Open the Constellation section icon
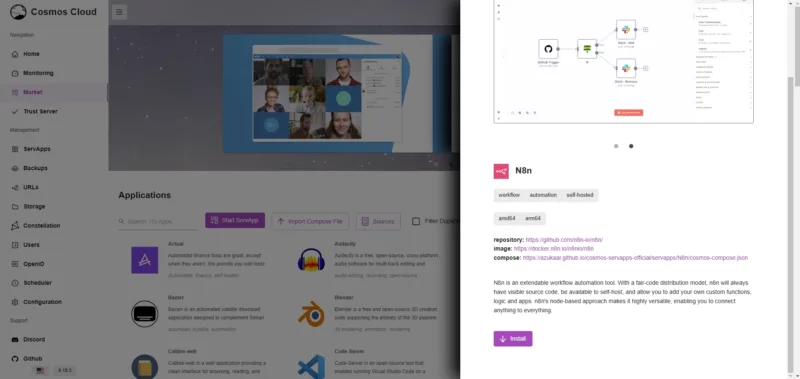 pos(14,225)
